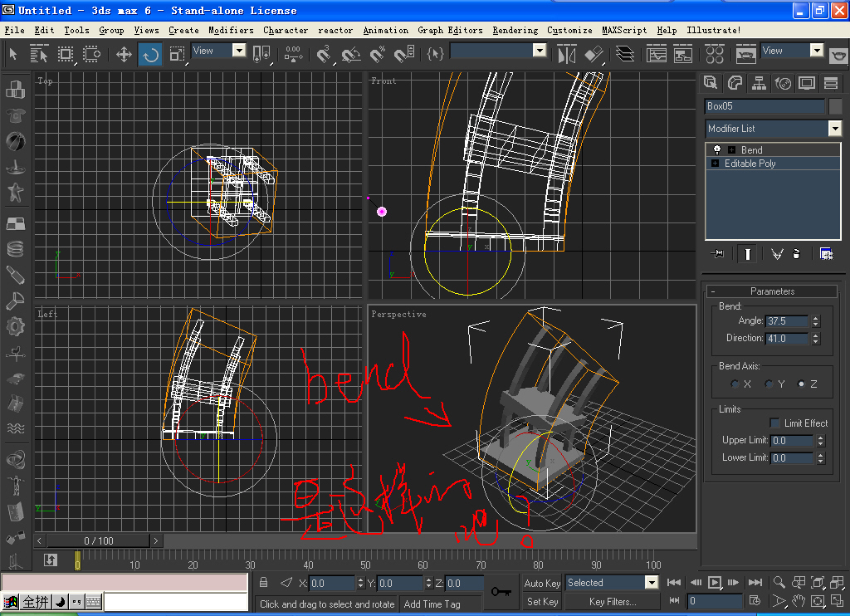Choose the Rectangular Selection Region tool
Viewport: 850px width, 616px height.
tap(66, 54)
